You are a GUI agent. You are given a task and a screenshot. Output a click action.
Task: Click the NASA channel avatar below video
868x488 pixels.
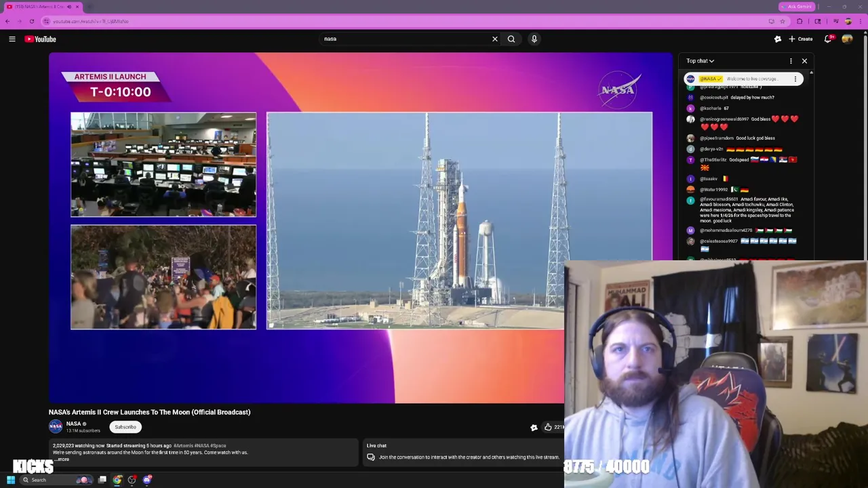(56, 426)
